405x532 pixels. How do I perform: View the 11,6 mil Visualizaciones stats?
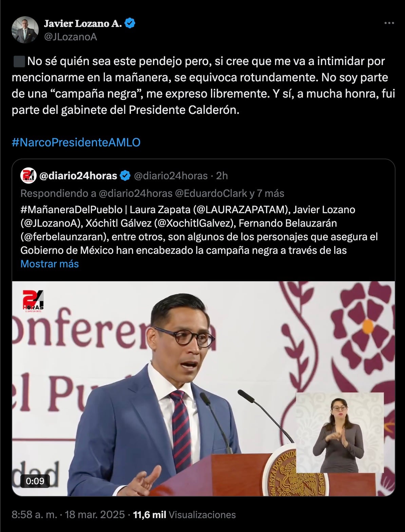pyautogui.click(x=184, y=515)
